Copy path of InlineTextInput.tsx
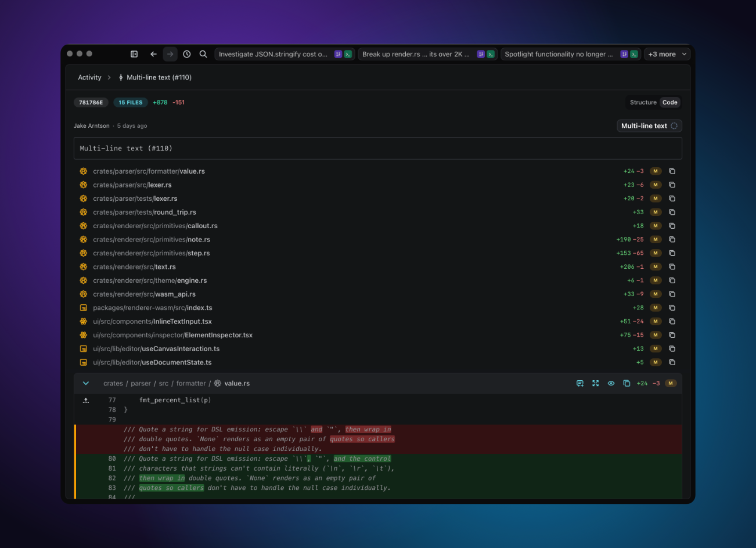Image resolution: width=756 pixels, height=548 pixels. tap(672, 321)
